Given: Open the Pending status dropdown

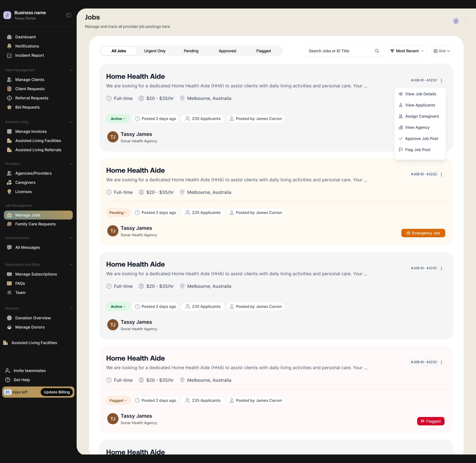Looking at the screenshot, I should coord(118,213).
